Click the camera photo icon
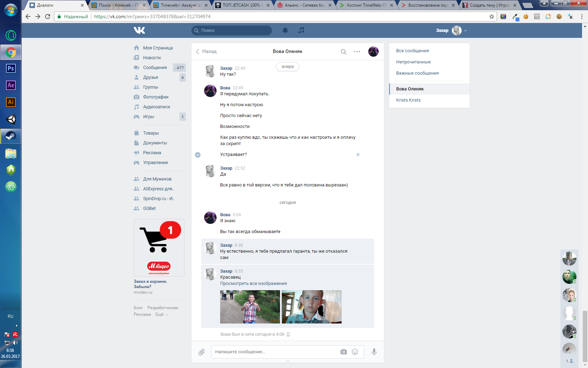Screen dimensions: 588x368 tap(343, 352)
